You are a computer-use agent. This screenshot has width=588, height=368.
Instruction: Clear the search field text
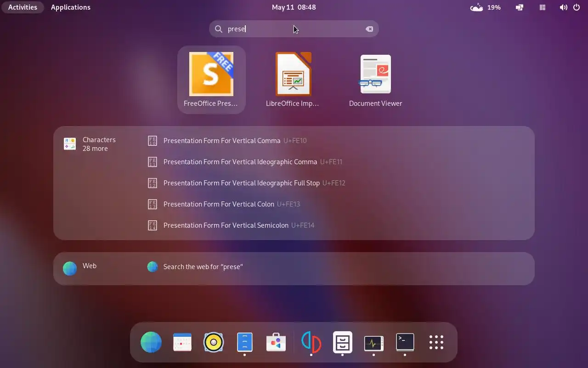369,29
